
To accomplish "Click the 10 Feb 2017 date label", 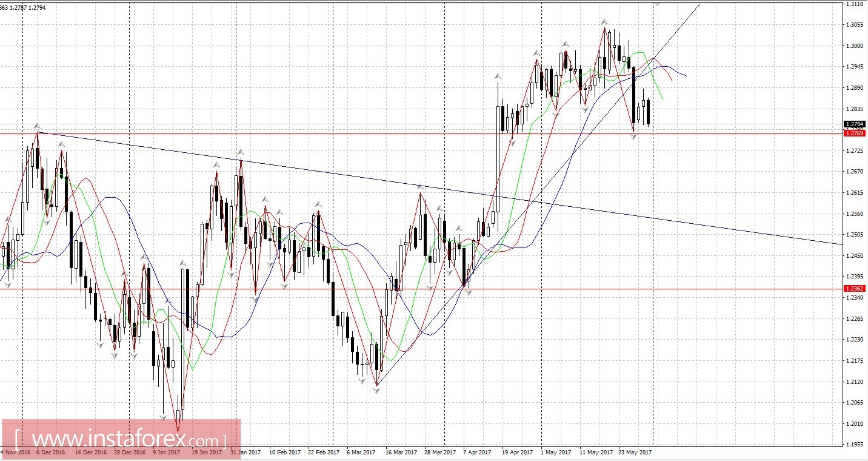I will point(285,453).
